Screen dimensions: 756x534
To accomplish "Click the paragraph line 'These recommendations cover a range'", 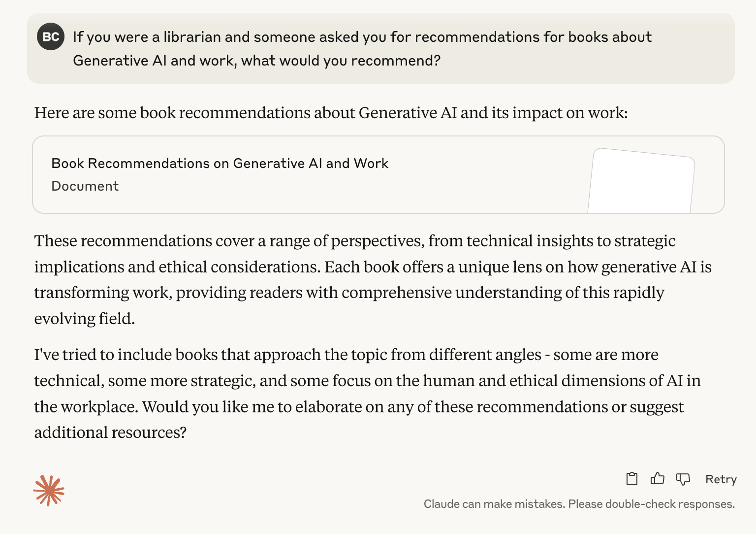I will pos(355,241).
